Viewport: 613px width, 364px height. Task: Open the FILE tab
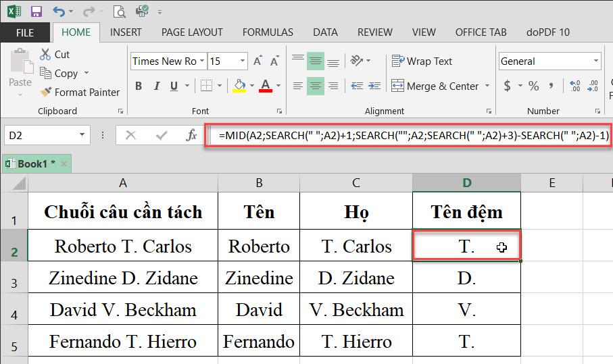[25, 32]
